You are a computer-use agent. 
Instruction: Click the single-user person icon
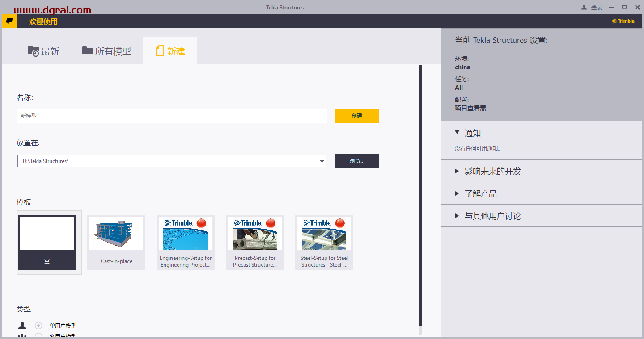tap(22, 325)
